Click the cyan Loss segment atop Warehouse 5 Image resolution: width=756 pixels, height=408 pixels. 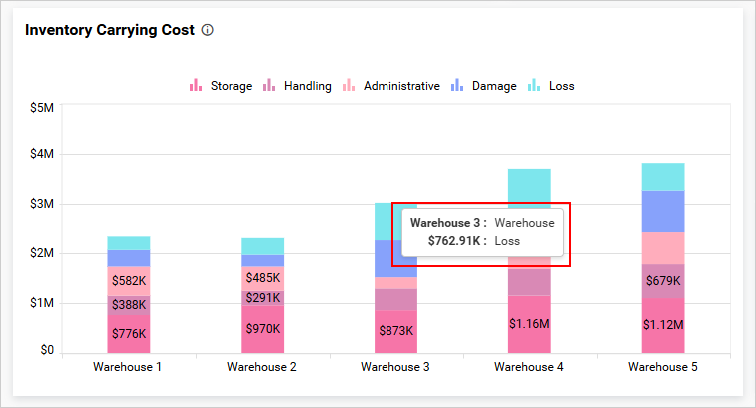point(662,177)
